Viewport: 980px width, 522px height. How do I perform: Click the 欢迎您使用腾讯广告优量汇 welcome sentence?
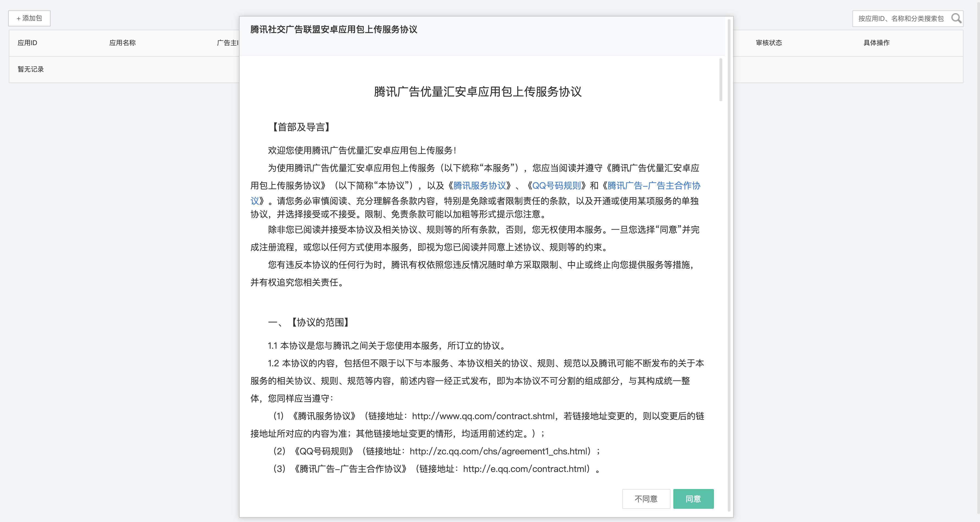[x=362, y=150]
